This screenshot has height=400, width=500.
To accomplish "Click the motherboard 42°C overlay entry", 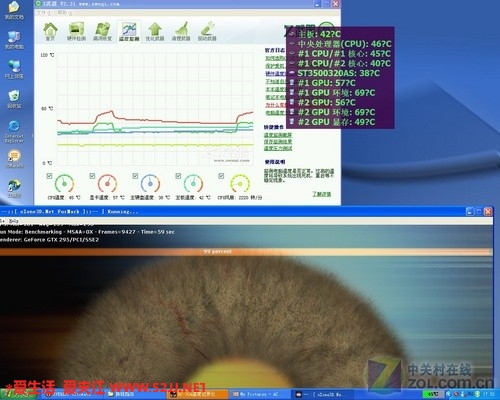I will coord(319,34).
